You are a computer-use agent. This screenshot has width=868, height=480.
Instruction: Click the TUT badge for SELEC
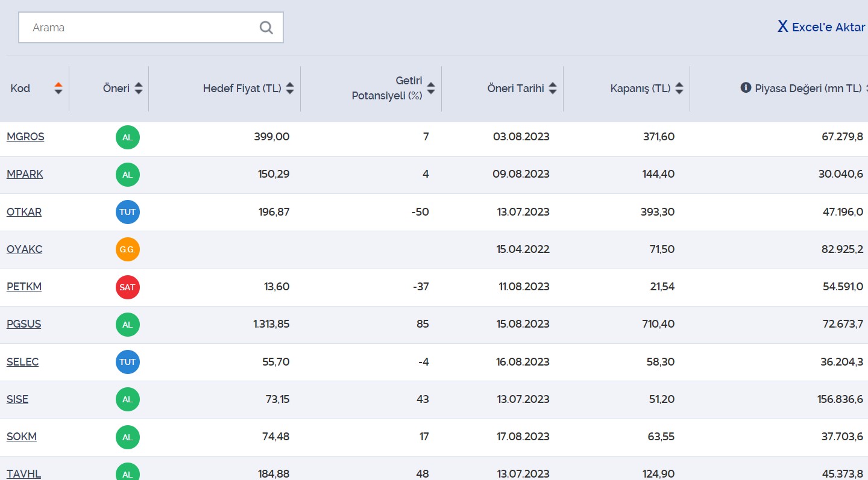coord(127,362)
